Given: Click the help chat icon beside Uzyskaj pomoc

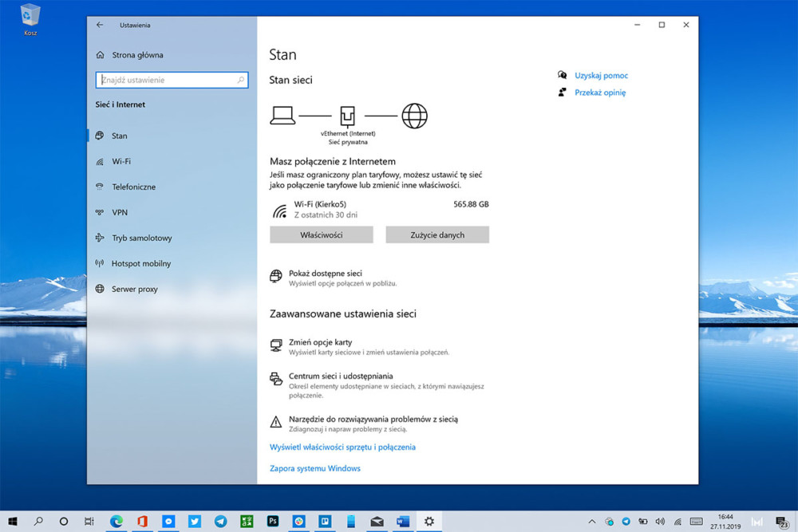Looking at the screenshot, I should 562,75.
